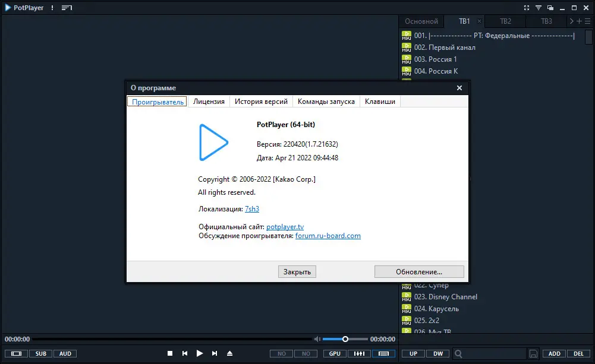
Task: Stop playback with the square button
Action: point(170,353)
